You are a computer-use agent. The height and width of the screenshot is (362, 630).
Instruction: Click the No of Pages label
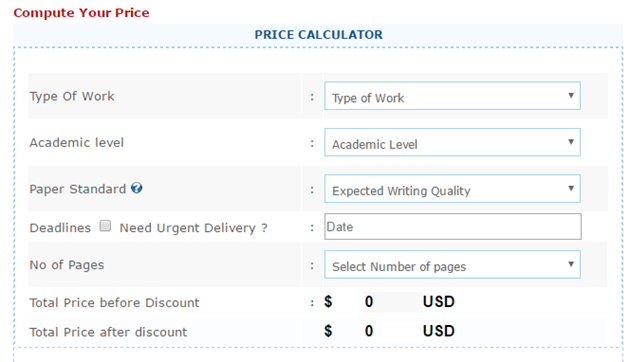click(67, 265)
